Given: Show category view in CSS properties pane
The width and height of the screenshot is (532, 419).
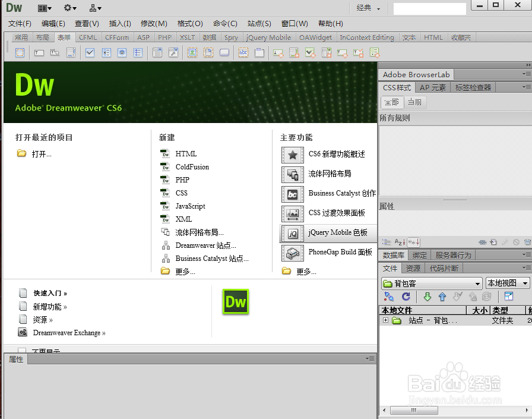Looking at the screenshot, I should point(387,242).
